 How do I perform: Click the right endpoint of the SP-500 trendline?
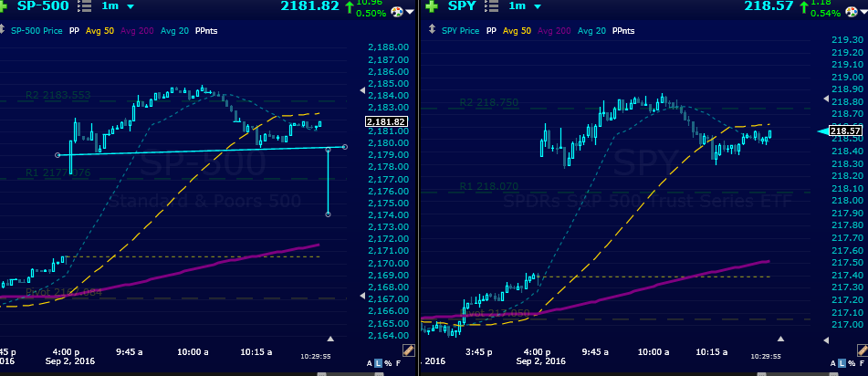point(345,147)
